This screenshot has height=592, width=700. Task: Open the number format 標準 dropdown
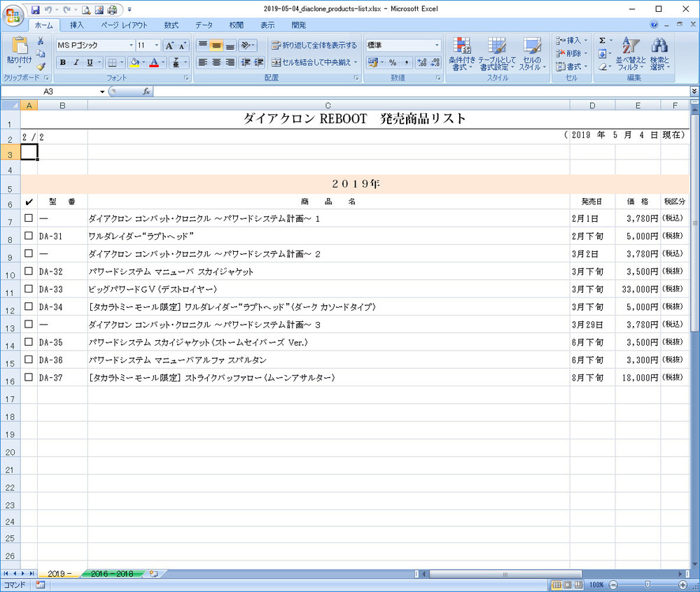pos(437,45)
